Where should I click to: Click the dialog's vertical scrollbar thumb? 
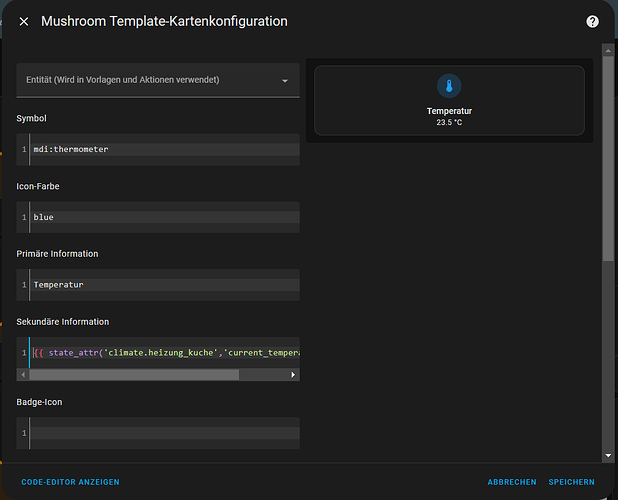click(x=608, y=158)
